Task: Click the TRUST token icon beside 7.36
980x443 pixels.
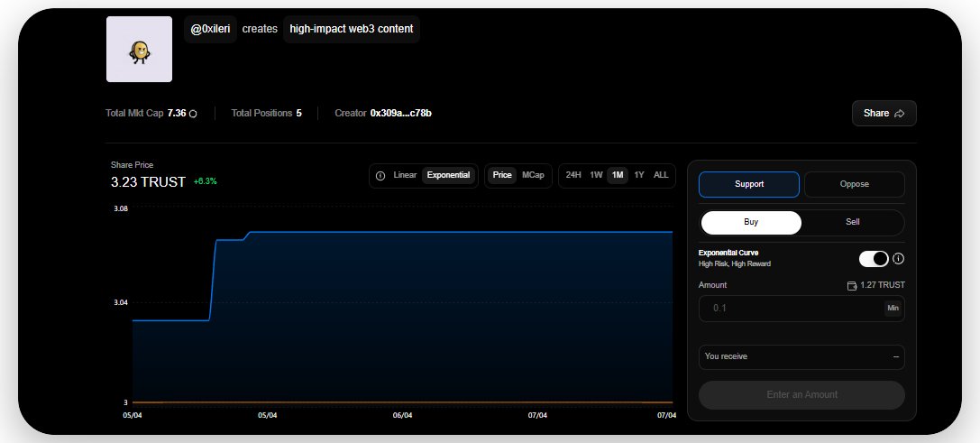Action: [193, 114]
